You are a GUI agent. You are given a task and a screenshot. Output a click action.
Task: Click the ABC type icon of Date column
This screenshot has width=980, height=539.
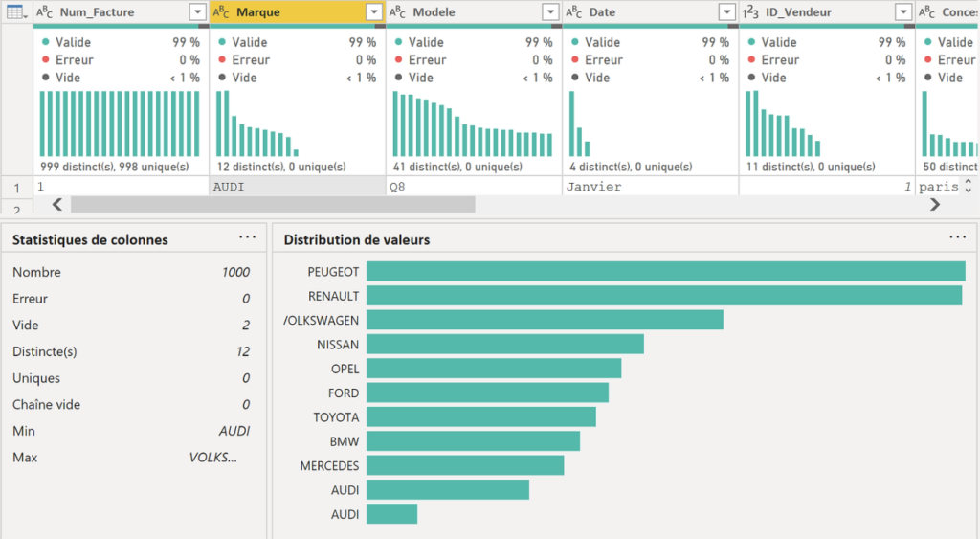[574, 11]
